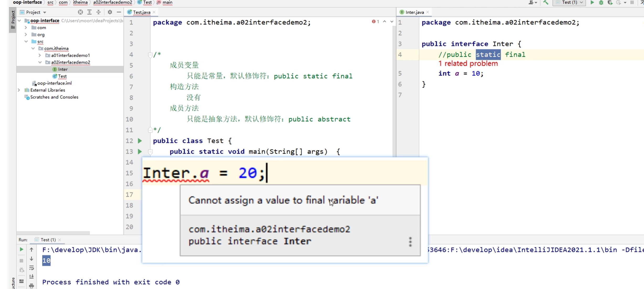
Task: Toggle soft-wrap in Run console
Action: (31, 268)
